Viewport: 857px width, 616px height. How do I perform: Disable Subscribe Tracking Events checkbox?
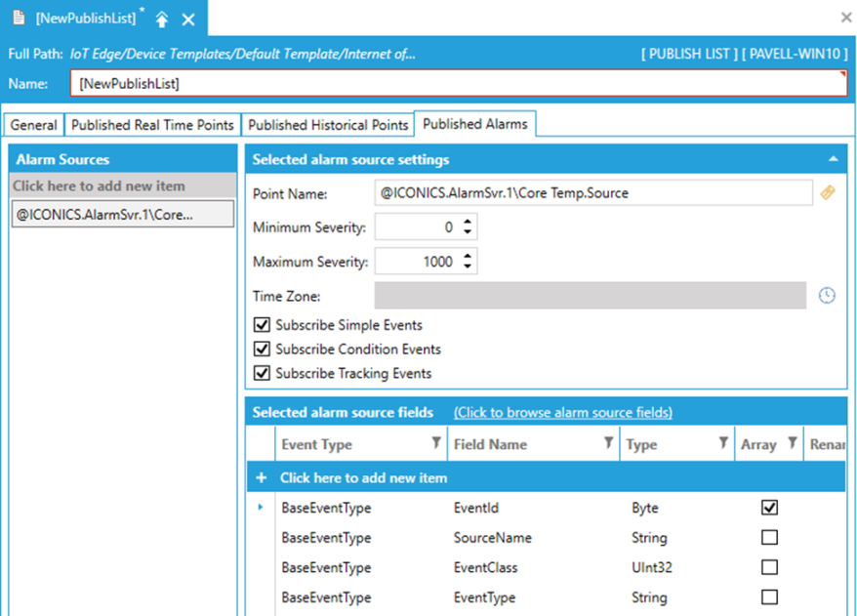(261, 373)
